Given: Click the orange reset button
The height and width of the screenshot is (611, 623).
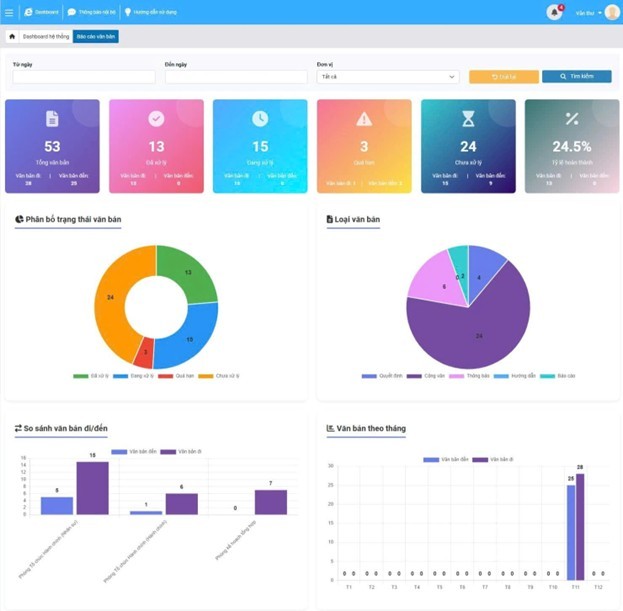Looking at the screenshot, I should (503, 76).
